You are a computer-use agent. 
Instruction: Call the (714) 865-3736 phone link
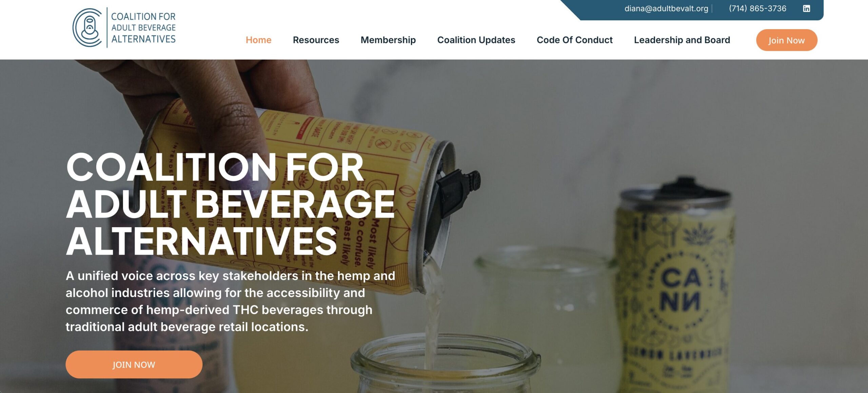tap(757, 8)
